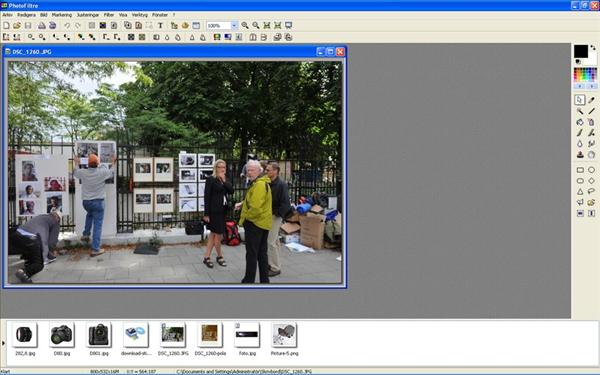Click the Gradient icon in second toolbar

coord(228,37)
